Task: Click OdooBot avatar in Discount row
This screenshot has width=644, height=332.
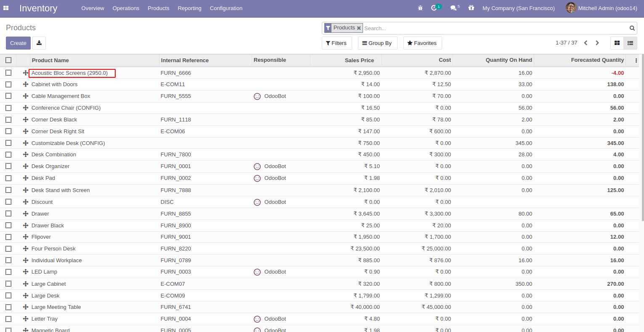Action: 257,202
